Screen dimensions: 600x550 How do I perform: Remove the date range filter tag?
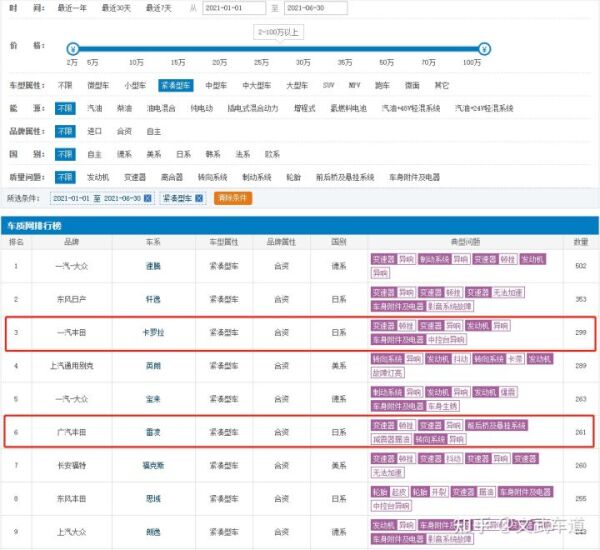point(148,198)
